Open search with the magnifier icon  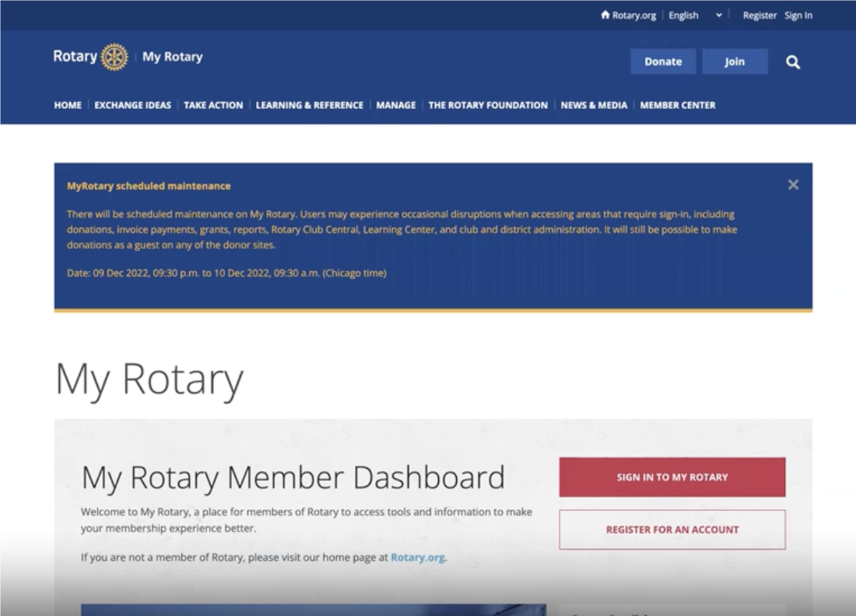click(792, 62)
